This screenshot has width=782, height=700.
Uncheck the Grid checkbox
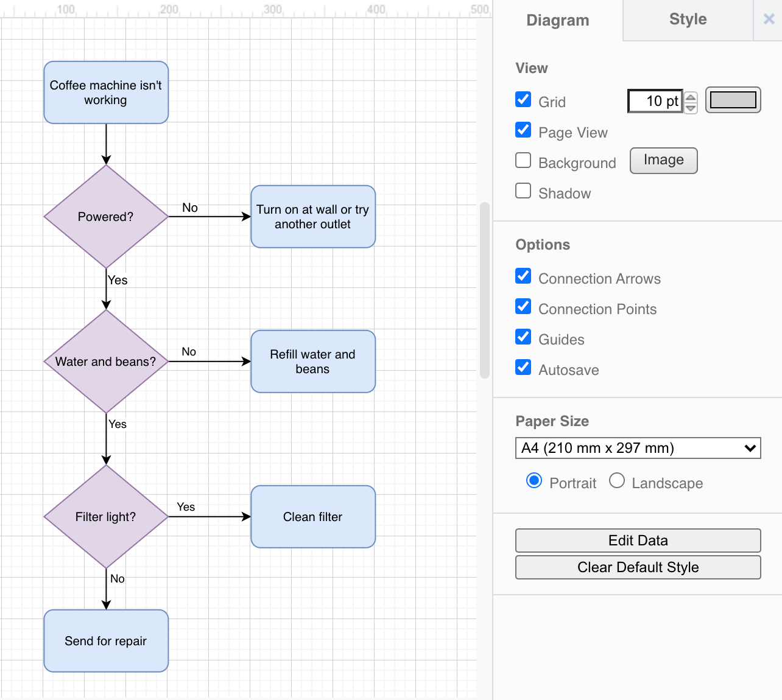pos(523,100)
